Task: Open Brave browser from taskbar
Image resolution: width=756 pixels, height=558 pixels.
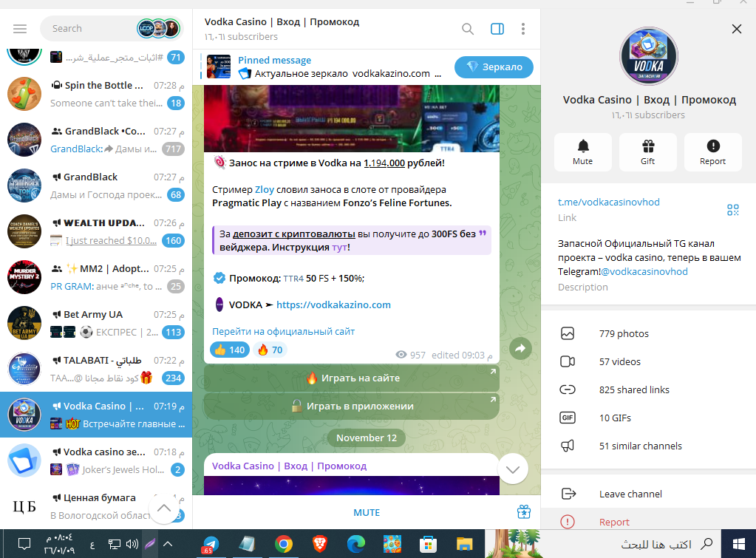Action: tap(320, 544)
